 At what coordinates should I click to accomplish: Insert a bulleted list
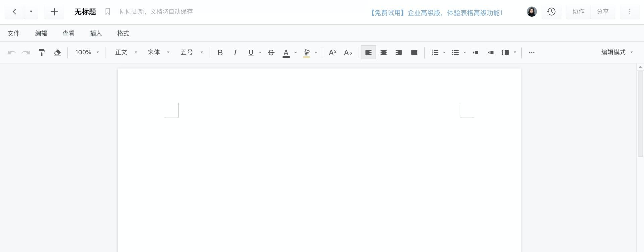click(x=455, y=52)
